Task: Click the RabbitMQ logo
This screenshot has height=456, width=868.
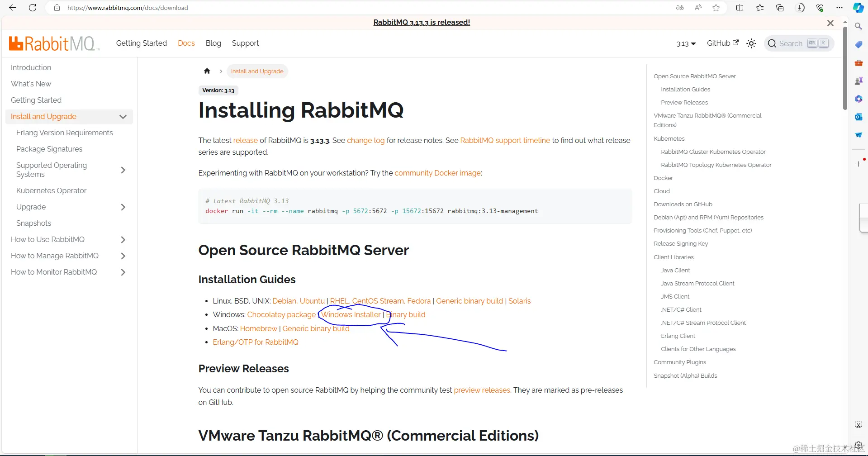Action: coord(53,43)
